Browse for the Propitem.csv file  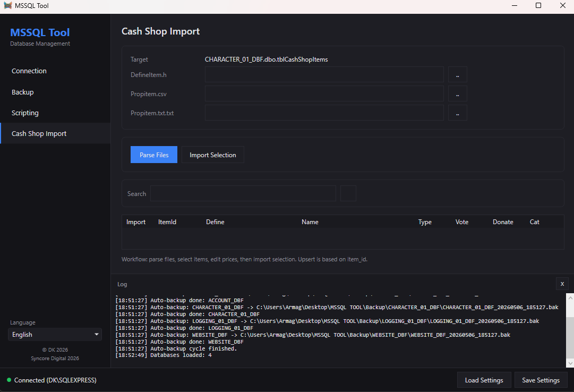tap(457, 94)
